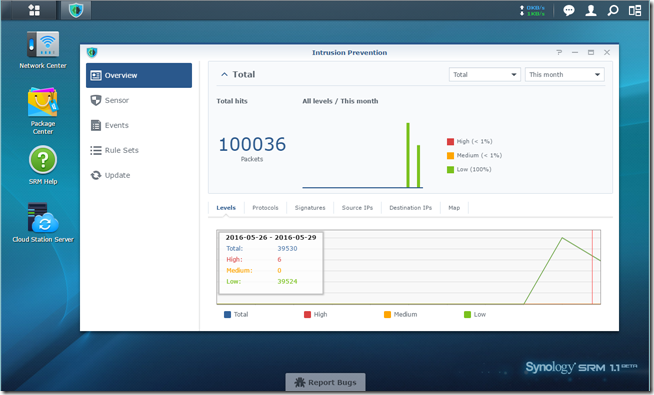Open help with the question mark button
This screenshot has height=395, width=654.
coord(559,52)
